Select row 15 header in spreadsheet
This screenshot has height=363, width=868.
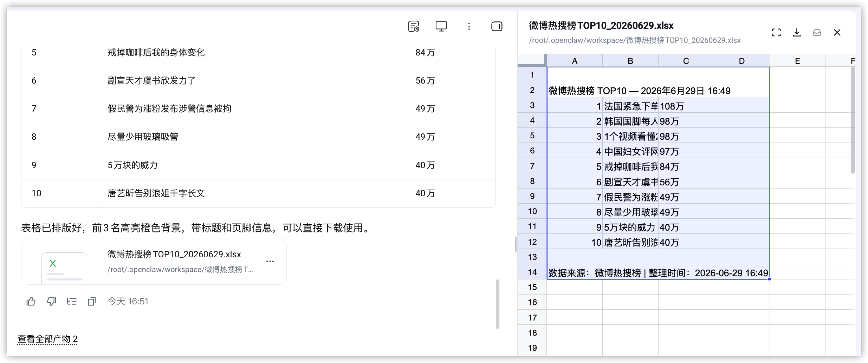pos(532,287)
